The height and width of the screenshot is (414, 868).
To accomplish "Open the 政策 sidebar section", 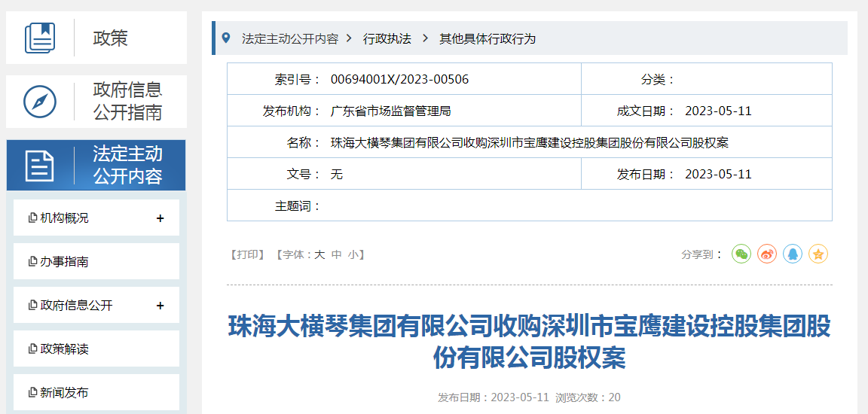I will [96, 38].
